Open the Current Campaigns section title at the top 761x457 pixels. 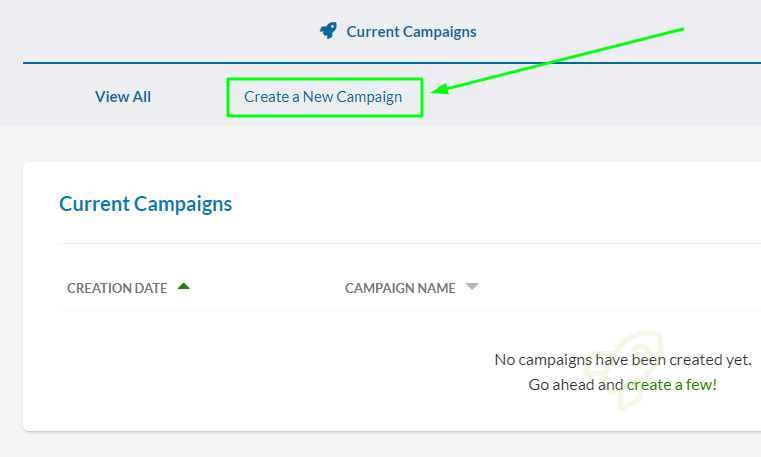[411, 32]
